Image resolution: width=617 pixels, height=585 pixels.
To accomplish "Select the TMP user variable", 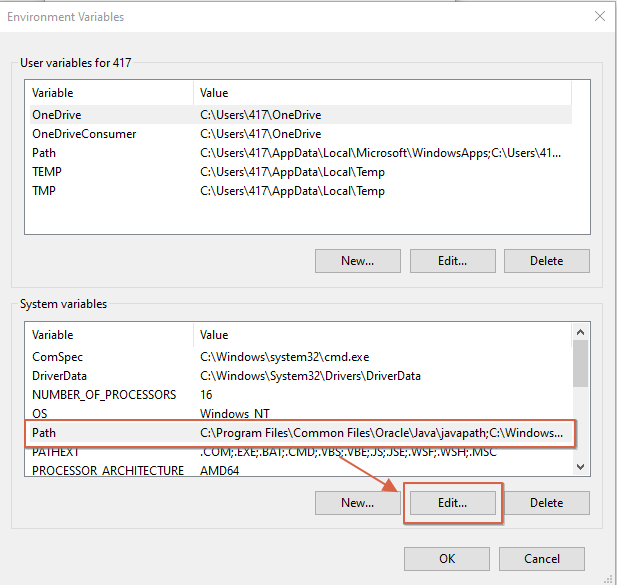I will [44, 191].
